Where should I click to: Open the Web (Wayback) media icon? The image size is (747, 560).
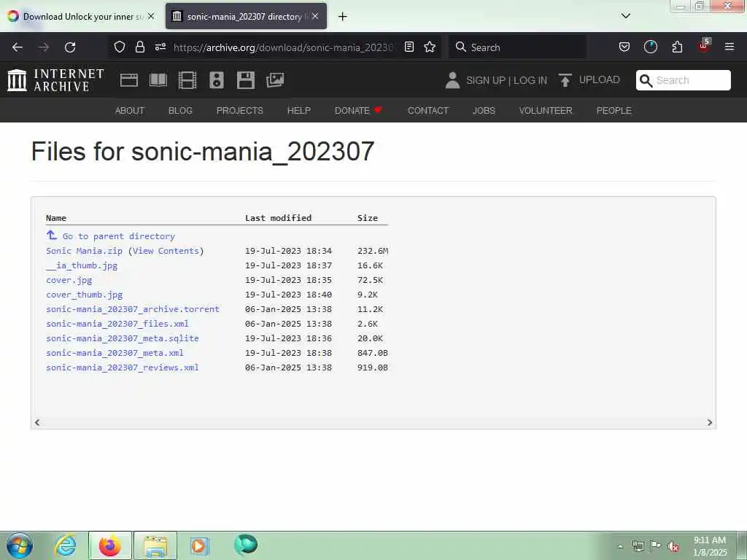point(129,80)
